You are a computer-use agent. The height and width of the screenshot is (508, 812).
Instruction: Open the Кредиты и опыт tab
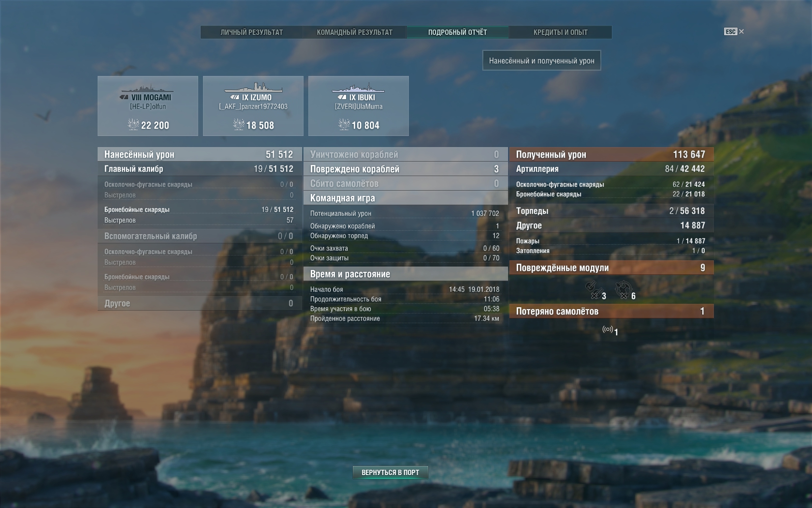pos(560,32)
